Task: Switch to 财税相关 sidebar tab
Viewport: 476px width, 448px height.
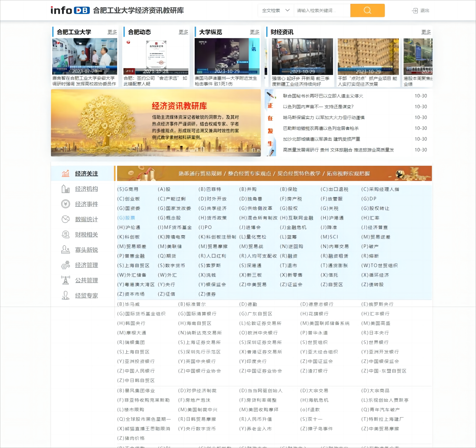Action: pos(86,234)
